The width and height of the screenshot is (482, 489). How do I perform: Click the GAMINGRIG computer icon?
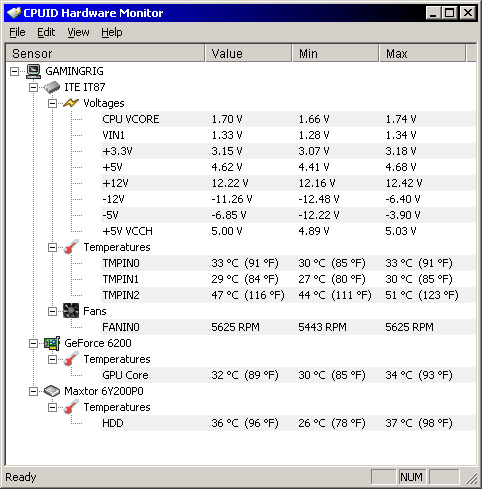coord(33,71)
